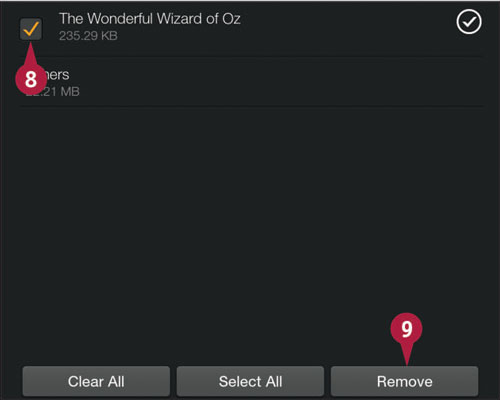500x400 pixels.
Task: Tap the circled checkmark download status icon
Action: pyautogui.click(x=469, y=22)
